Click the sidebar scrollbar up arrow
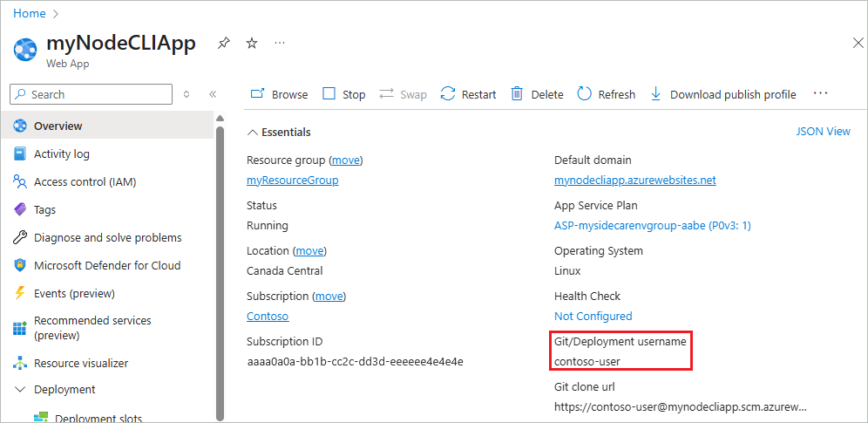The height and width of the screenshot is (423, 868). coord(220,119)
